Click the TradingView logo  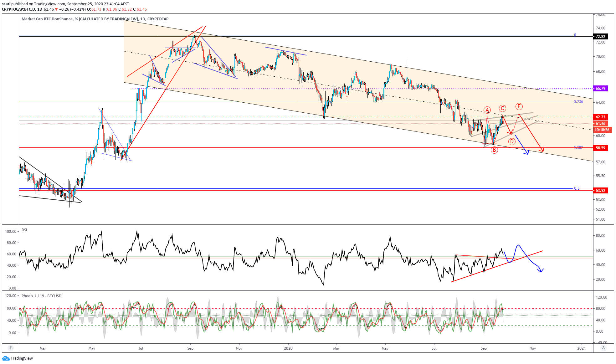click(6, 358)
